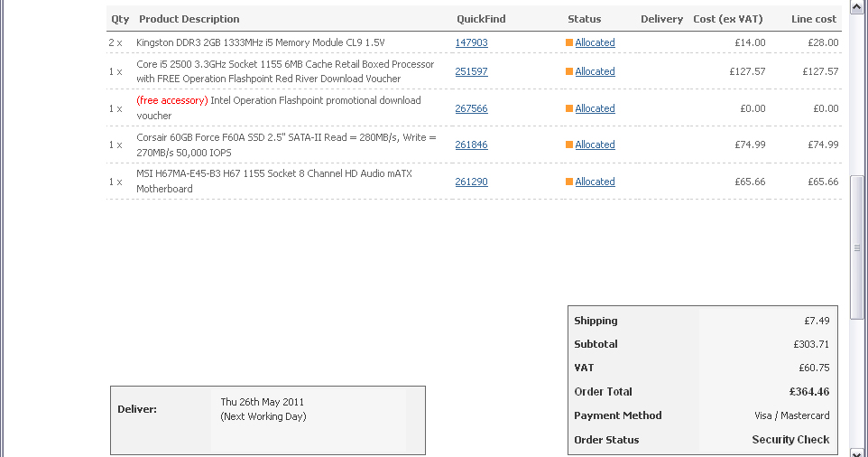Click orange status icon for MSI motherboard row
868x457 pixels.
[569, 182]
